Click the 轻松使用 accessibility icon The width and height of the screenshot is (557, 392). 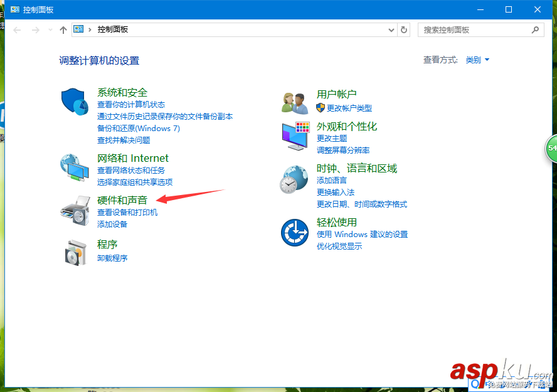294,233
